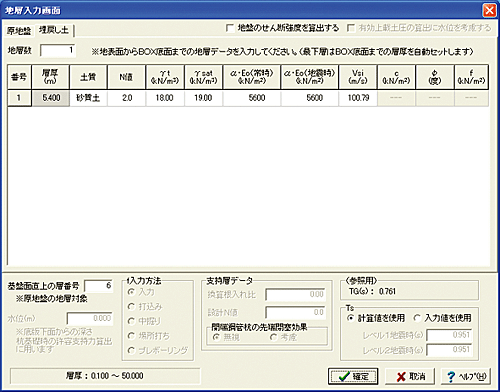Click the α·Eo(常時) cell 5600
The height and width of the screenshot is (392, 500).
(252, 98)
